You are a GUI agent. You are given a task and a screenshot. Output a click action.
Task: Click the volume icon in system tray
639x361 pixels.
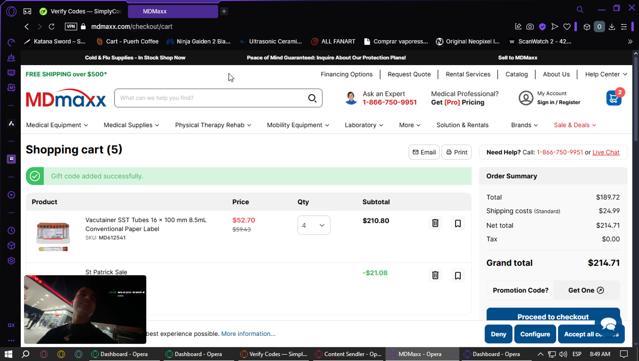click(x=564, y=354)
